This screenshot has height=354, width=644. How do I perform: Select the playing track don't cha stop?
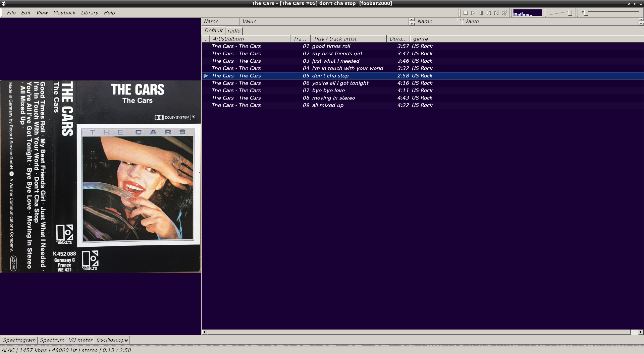pos(423,76)
